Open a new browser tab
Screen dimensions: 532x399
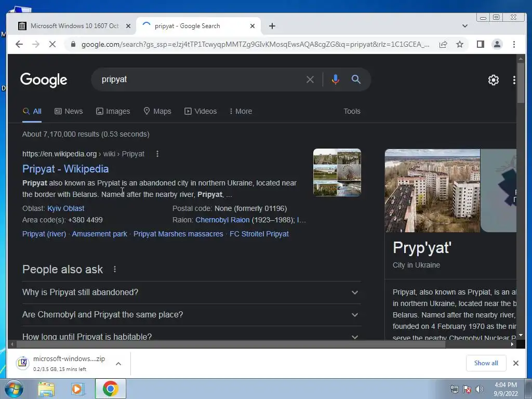[272, 26]
